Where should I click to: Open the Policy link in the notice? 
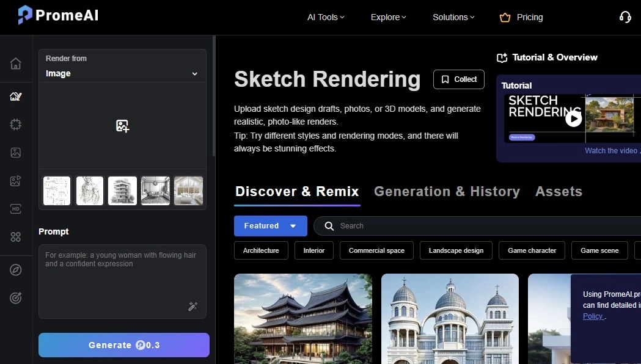593,316
